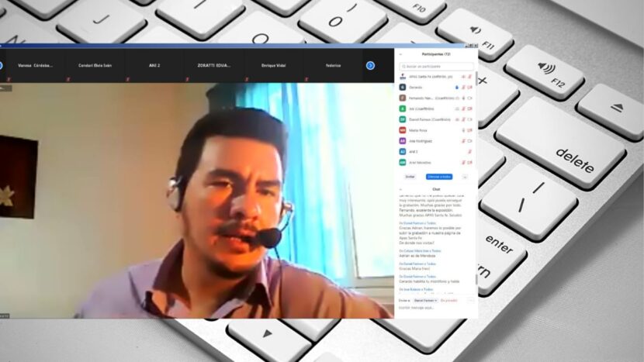Click Gerardo's blue microphone icon
Viewport: 644px width, 362px height.
point(457,88)
